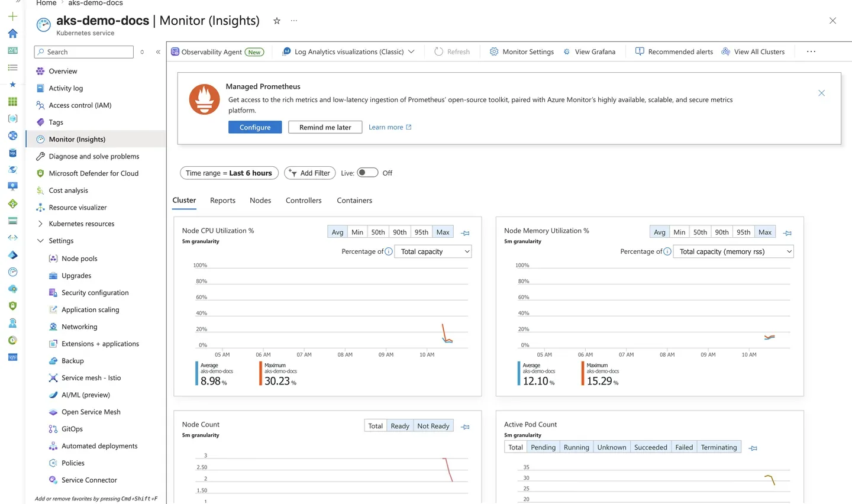Open the toolbar overflow ellipsis menu
The height and width of the screenshot is (504, 852).
[x=811, y=51]
